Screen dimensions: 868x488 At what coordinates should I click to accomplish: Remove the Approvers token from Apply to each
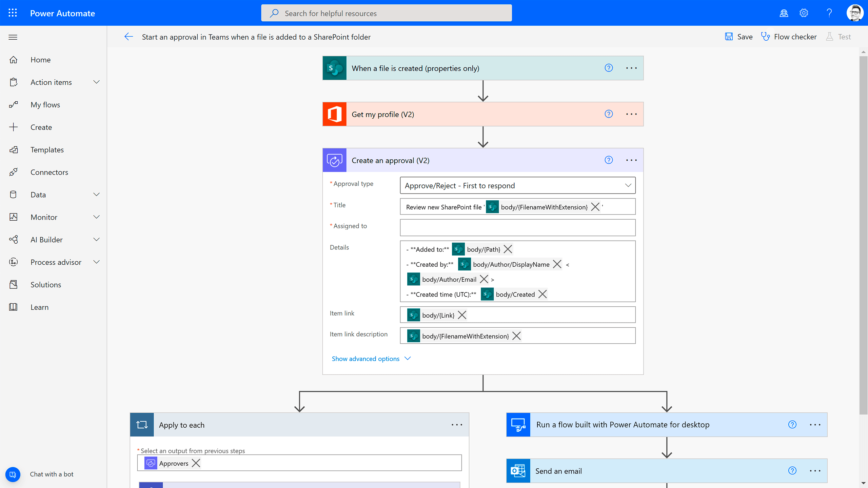click(197, 463)
